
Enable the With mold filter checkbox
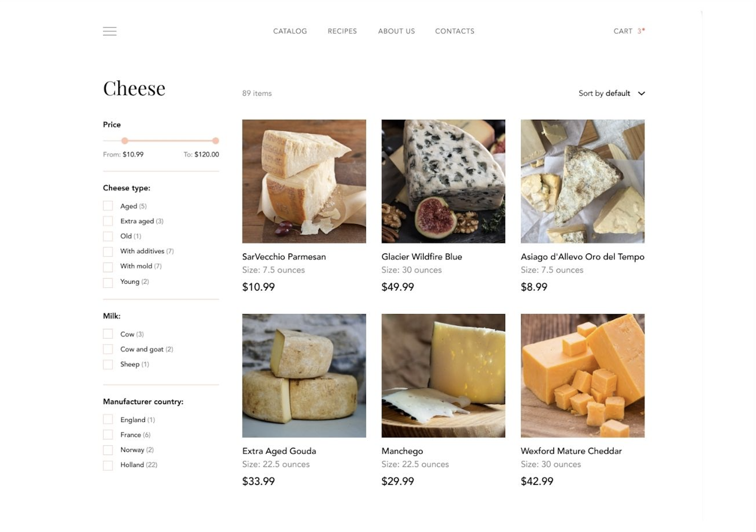click(x=108, y=267)
